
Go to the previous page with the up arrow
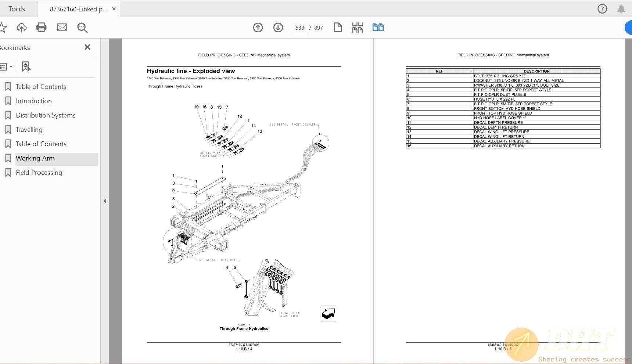(x=258, y=28)
